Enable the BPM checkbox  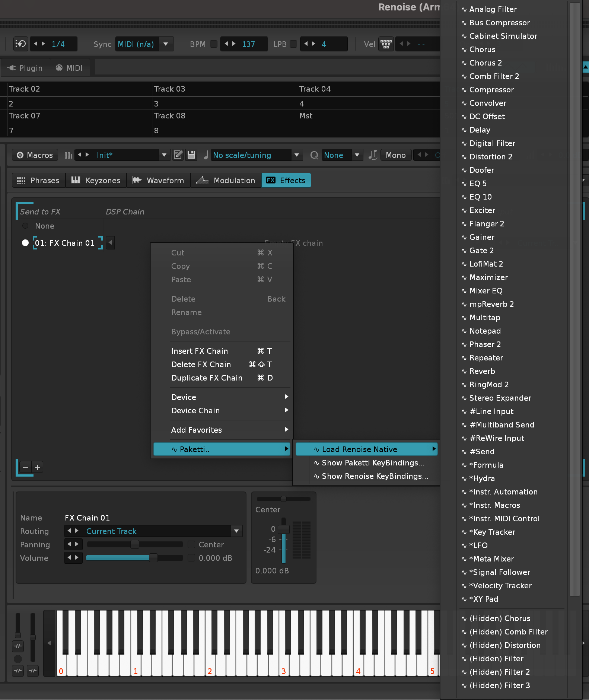tap(214, 44)
